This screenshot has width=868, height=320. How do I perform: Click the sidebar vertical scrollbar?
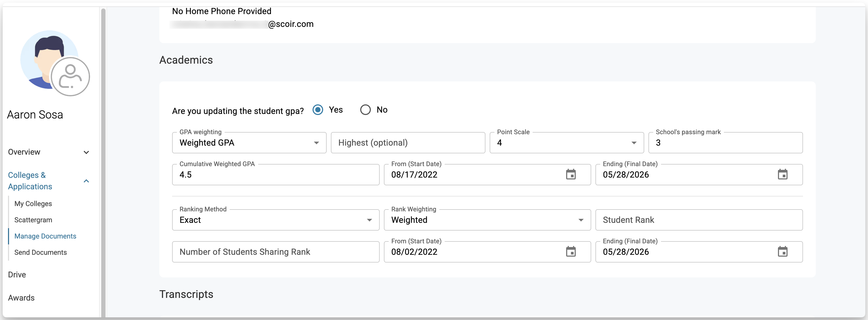[x=103, y=162]
